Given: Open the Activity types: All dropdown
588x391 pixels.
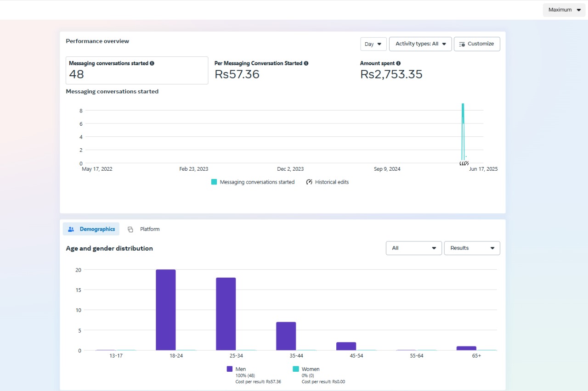Looking at the screenshot, I should (x=420, y=44).
